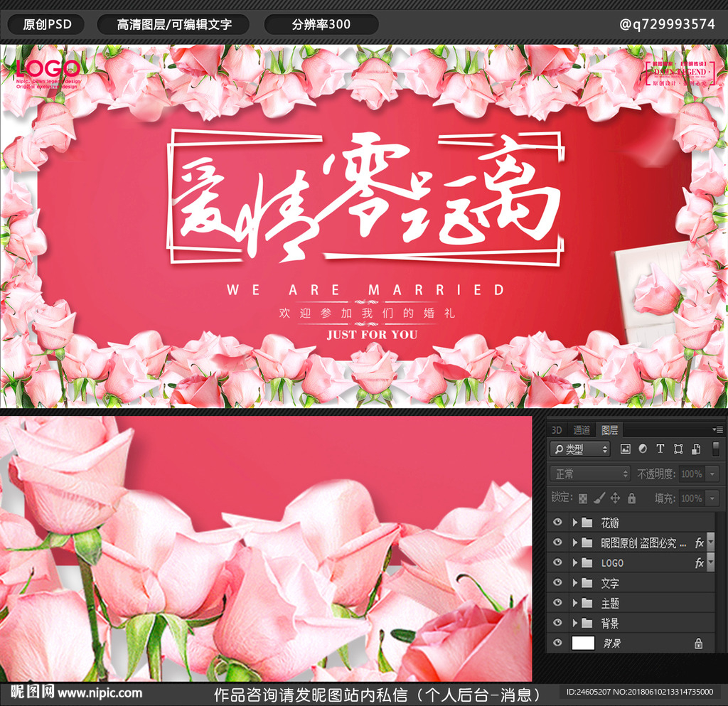Screen dimensions: 728x706
Task: Expand the 主题 layer group
Action: (x=574, y=603)
